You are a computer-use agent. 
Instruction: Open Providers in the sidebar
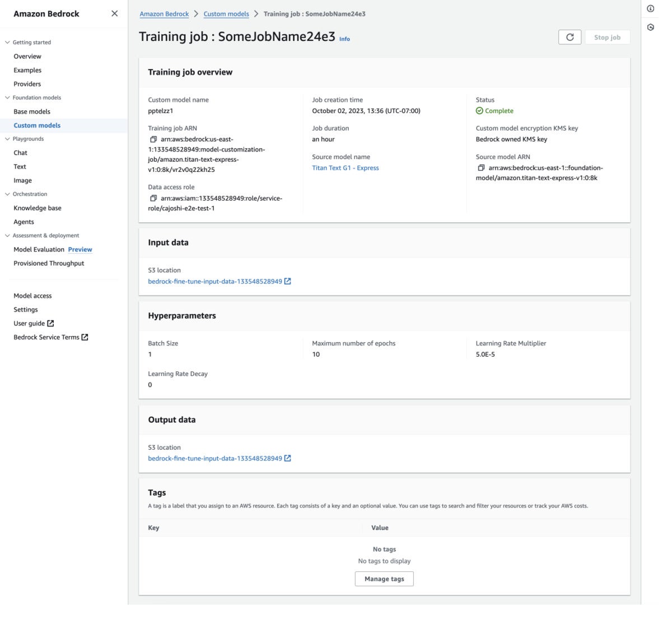[27, 84]
